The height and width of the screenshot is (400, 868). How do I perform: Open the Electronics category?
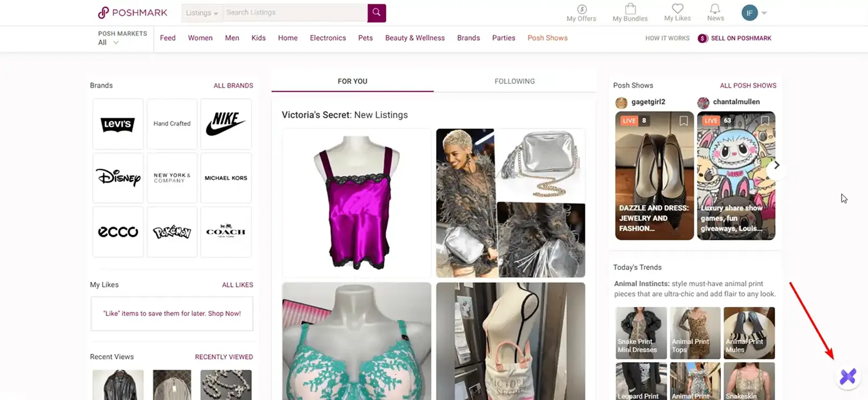point(328,38)
